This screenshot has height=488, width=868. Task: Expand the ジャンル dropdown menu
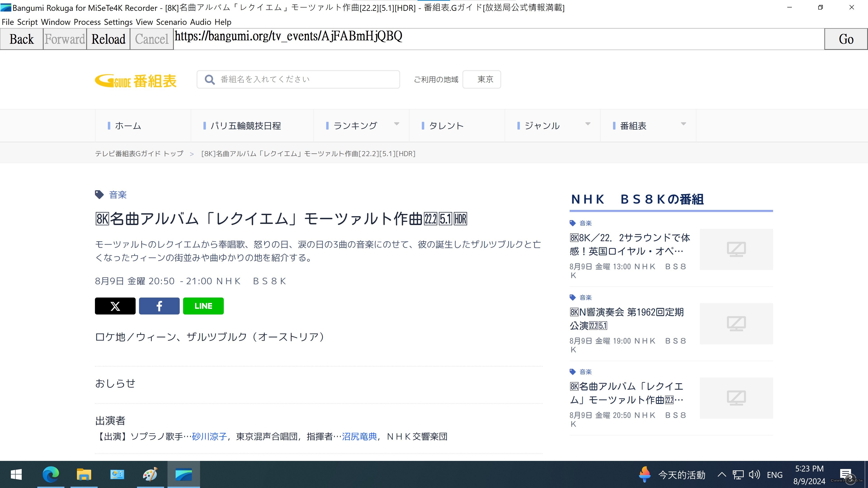click(588, 124)
